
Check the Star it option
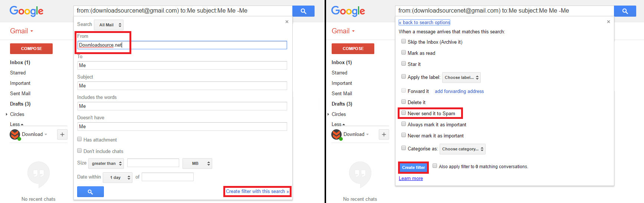coord(404,64)
